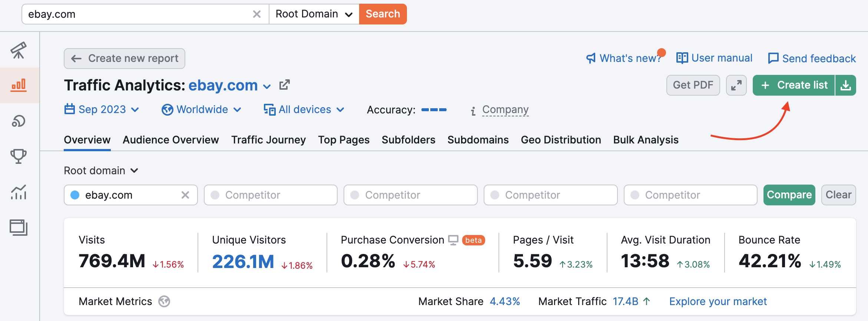
Task: Click the desktop icon by Purchase Conversion
Action: tap(453, 240)
